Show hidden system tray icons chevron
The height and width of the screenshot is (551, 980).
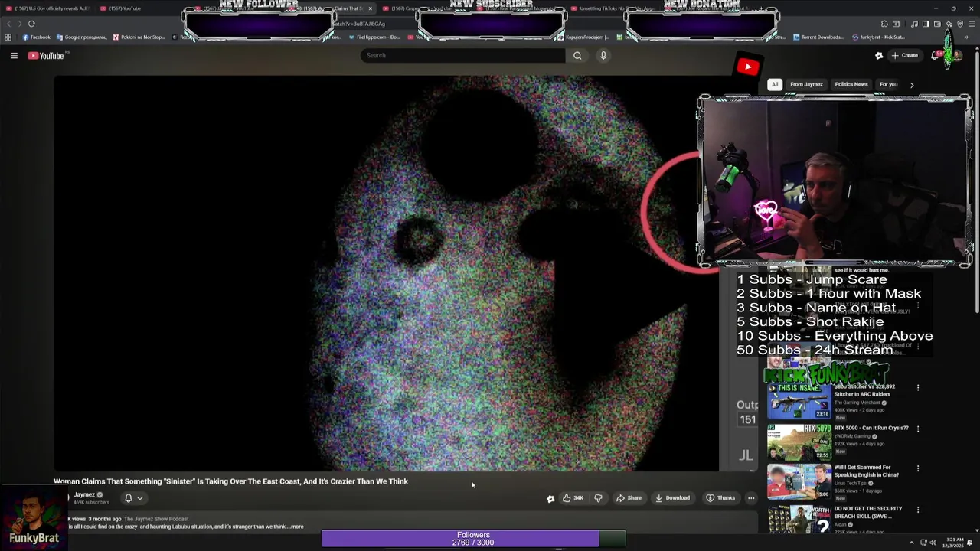913,543
